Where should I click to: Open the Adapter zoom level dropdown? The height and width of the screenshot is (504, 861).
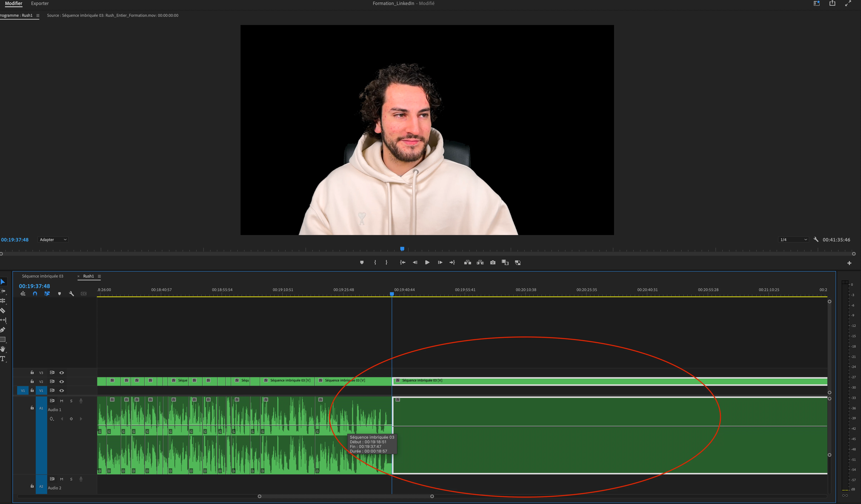53,240
